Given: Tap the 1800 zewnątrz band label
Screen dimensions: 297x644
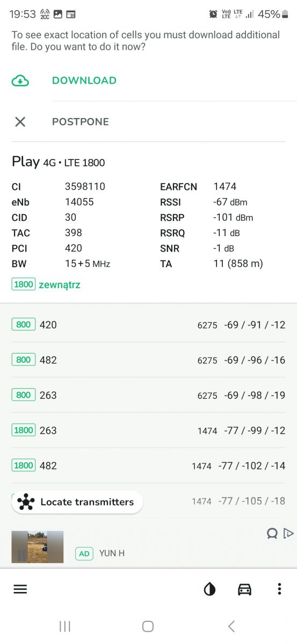Looking at the screenshot, I should pyautogui.click(x=46, y=284).
